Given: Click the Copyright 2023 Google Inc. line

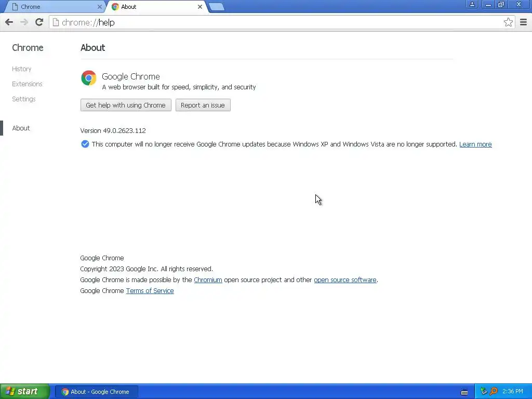Looking at the screenshot, I should point(147,269).
